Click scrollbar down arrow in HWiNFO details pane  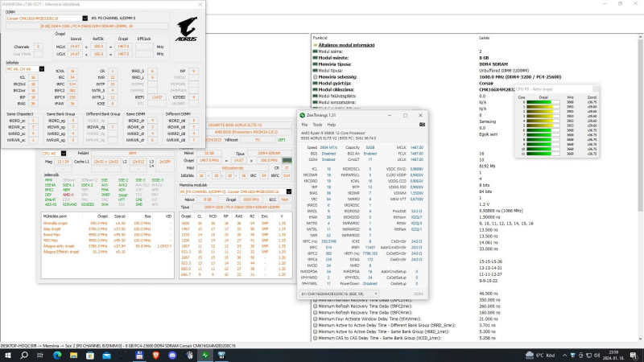click(x=640, y=339)
